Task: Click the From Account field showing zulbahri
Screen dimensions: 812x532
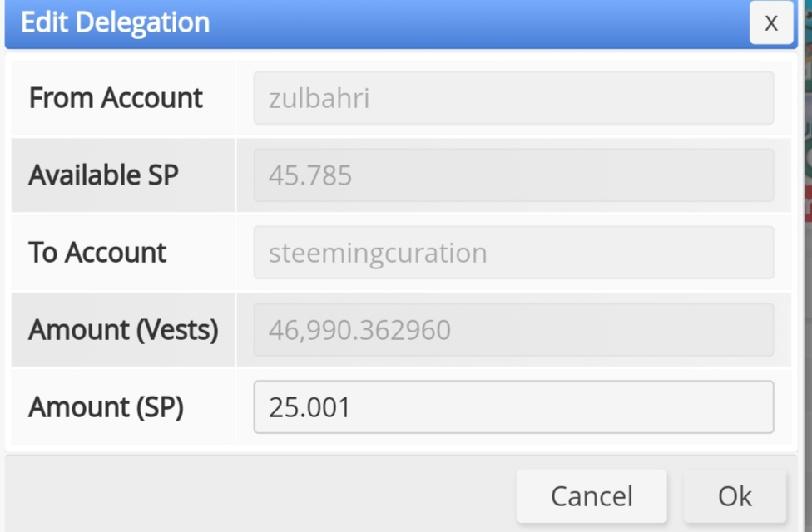Action: 513,98
